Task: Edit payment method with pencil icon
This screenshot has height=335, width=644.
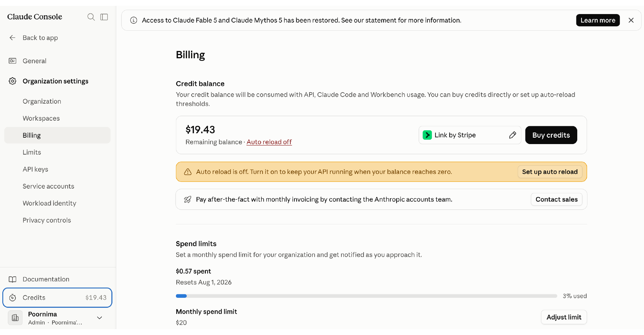Action: (x=512, y=135)
